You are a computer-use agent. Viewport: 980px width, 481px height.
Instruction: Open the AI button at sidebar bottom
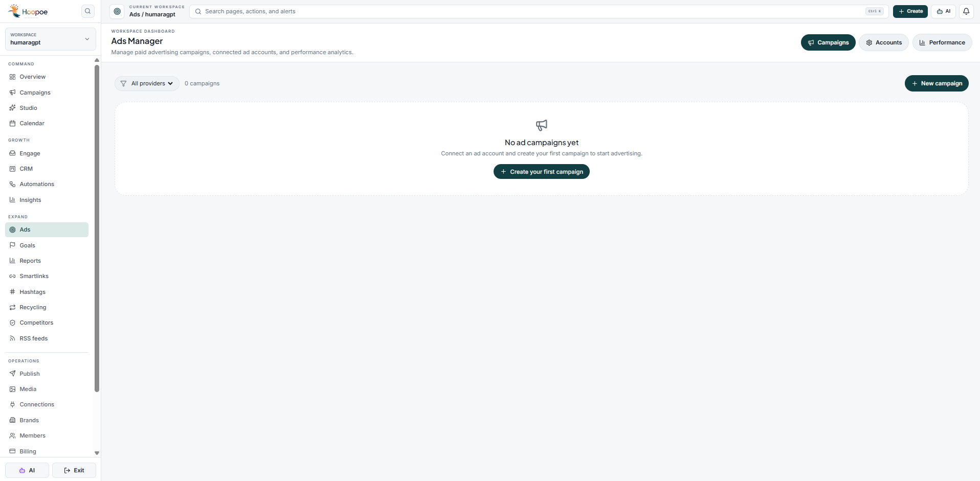pyautogui.click(x=27, y=470)
